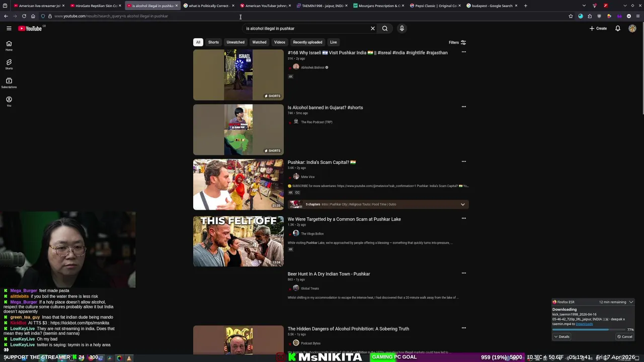644x362 pixels.
Task: Click the download progress bar
Action: click(x=589, y=329)
